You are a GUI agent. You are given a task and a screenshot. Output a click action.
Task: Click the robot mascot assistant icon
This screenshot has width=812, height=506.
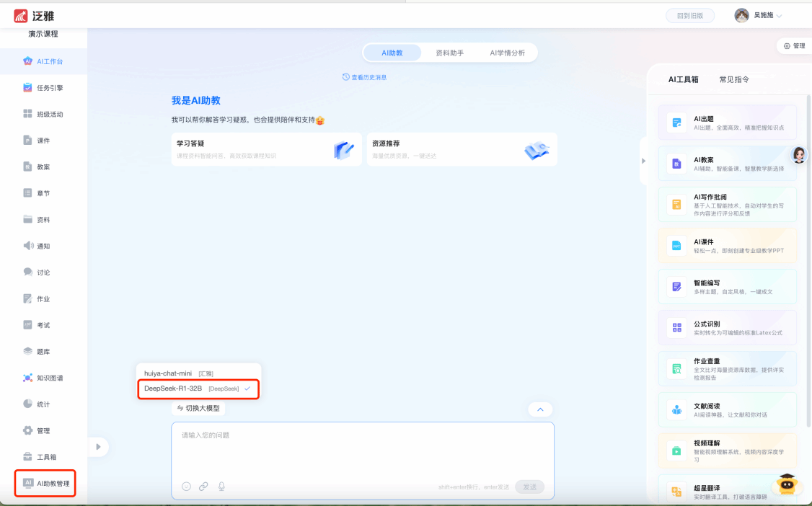(x=786, y=487)
